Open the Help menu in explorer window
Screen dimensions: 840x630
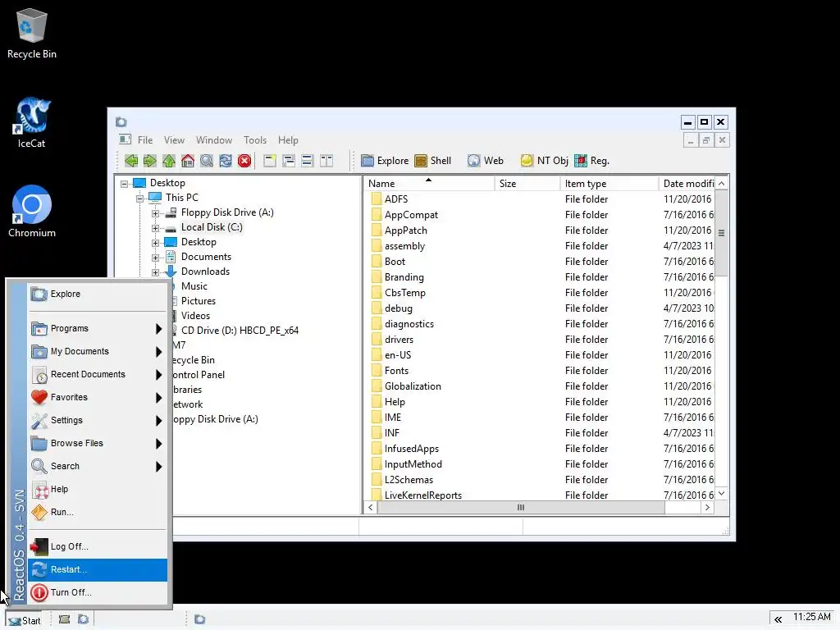(x=288, y=139)
